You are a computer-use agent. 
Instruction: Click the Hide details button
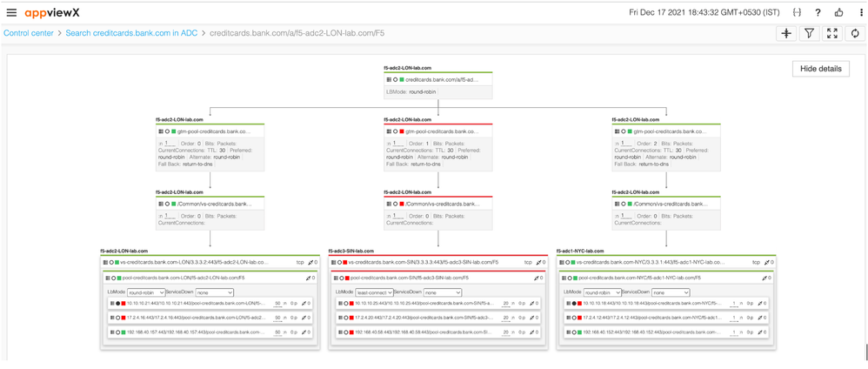pos(821,69)
